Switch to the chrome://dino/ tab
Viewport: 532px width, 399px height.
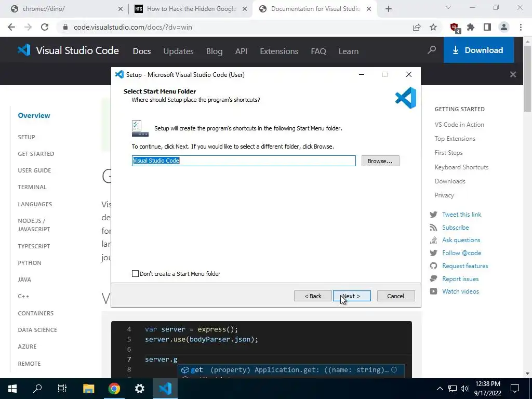coord(65,9)
